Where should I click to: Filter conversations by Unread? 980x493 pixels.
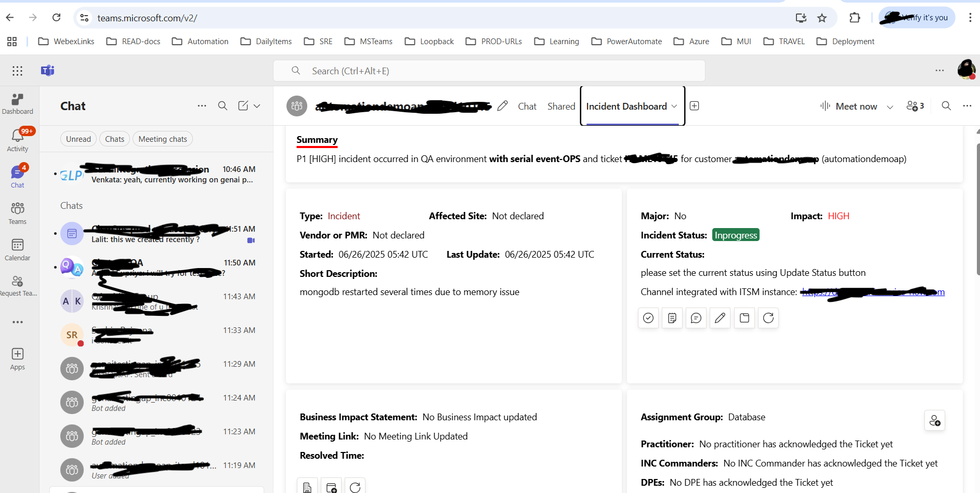pos(78,139)
